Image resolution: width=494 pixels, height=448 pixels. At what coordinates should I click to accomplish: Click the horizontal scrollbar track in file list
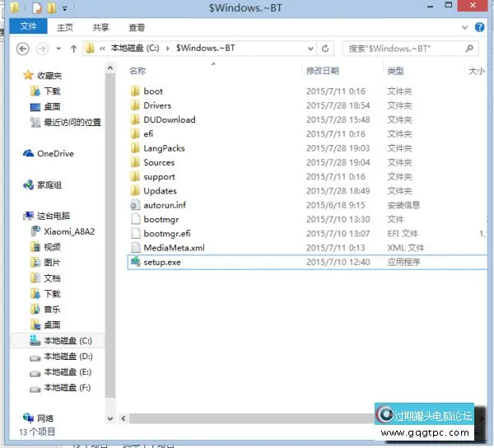point(251,418)
